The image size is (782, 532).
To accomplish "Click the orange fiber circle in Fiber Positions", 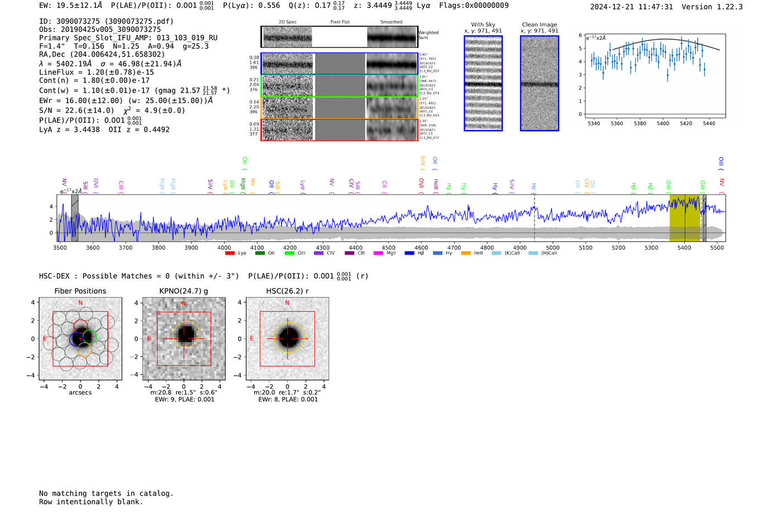I will [84, 350].
